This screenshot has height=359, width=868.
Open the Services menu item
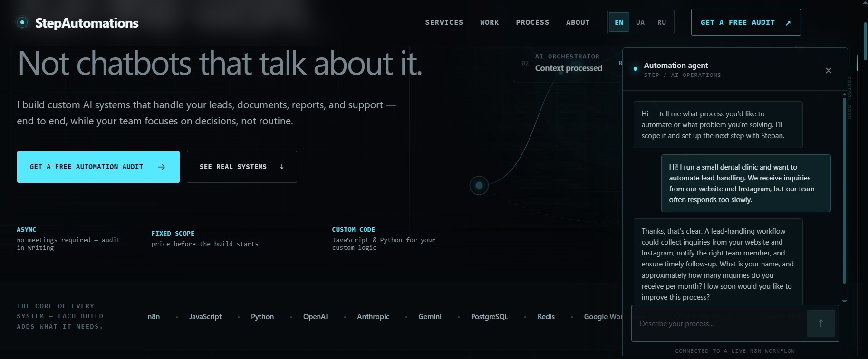(x=444, y=22)
